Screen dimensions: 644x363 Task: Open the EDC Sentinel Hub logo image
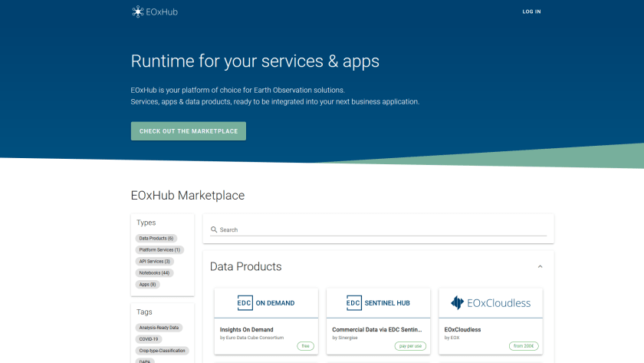[378, 303]
